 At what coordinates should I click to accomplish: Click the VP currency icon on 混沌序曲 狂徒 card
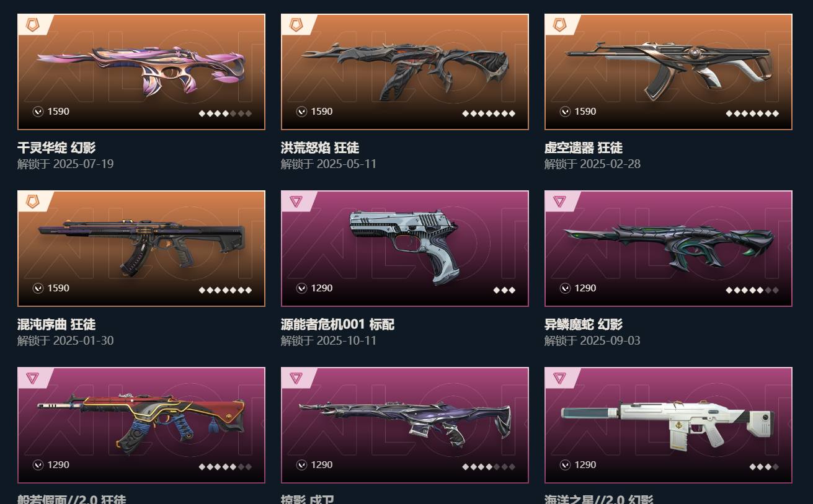pyautogui.click(x=38, y=288)
